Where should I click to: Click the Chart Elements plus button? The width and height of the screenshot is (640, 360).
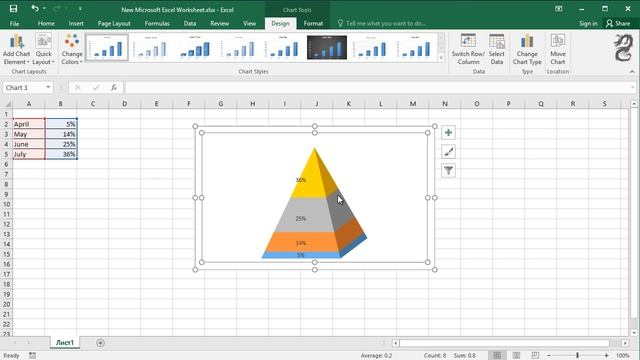(x=448, y=133)
